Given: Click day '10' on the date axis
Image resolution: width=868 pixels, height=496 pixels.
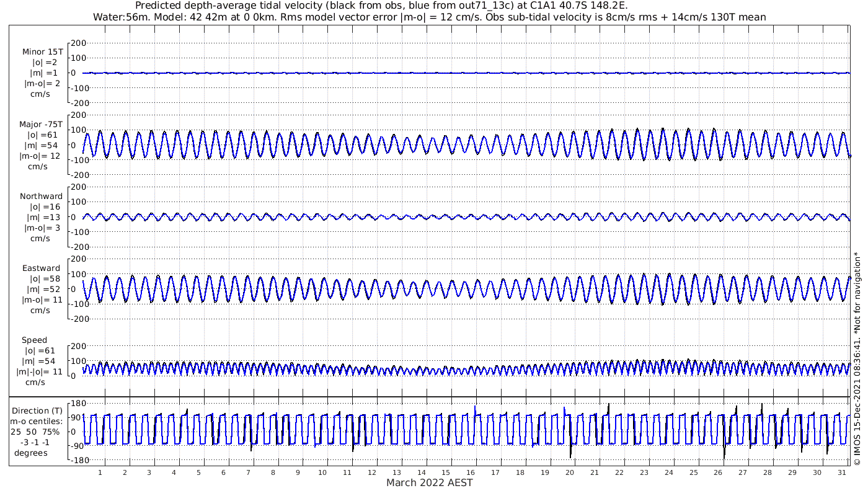Looking at the screenshot, I should (322, 472).
